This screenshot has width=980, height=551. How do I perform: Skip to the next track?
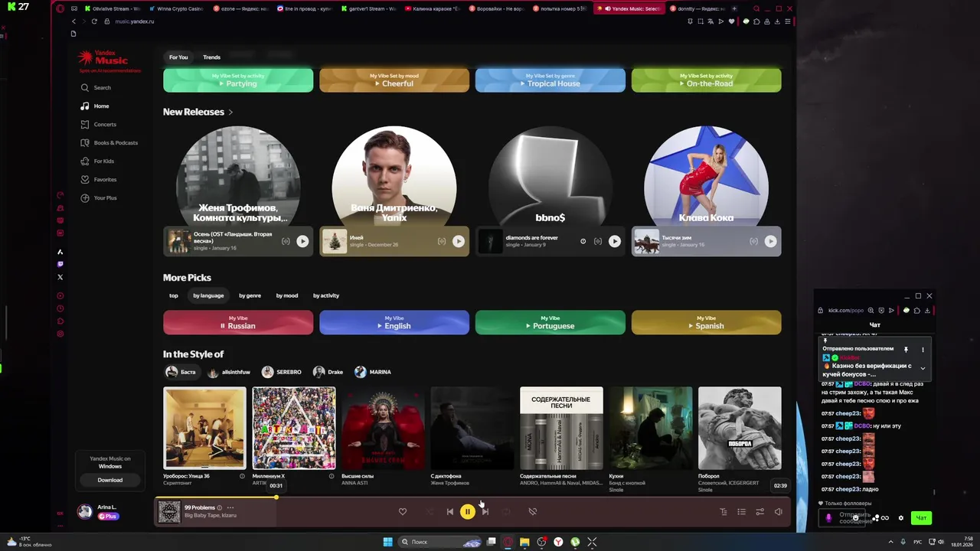pyautogui.click(x=485, y=511)
